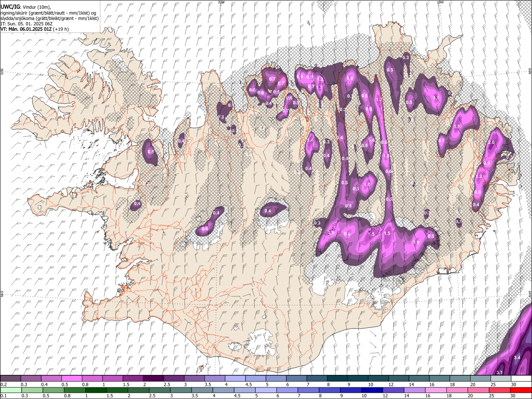Click the grey-blue 3.5–4 rain swatch
This screenshot has height=399, width=532.
[202, 390]
